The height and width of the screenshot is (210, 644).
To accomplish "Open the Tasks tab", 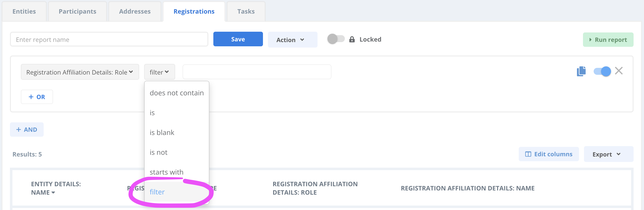I will [x=246, y=11].
